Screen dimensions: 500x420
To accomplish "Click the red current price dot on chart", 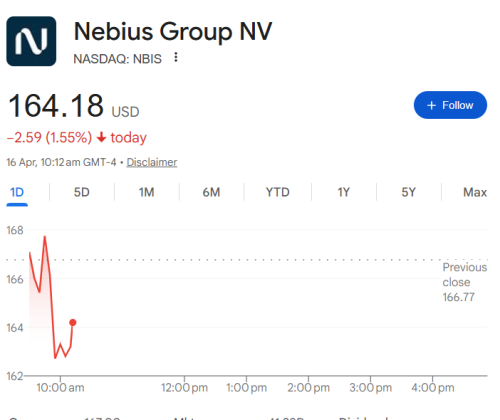I will 73,322.
